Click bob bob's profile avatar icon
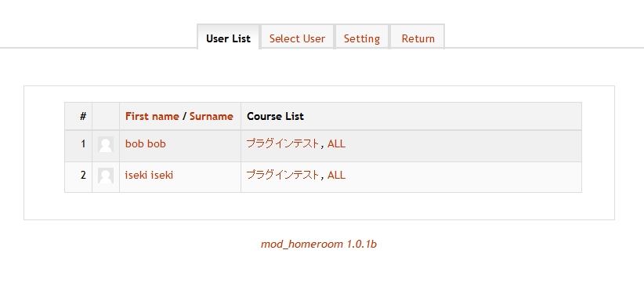Viewport: 644px width, 290px height. tap(106, 145)
